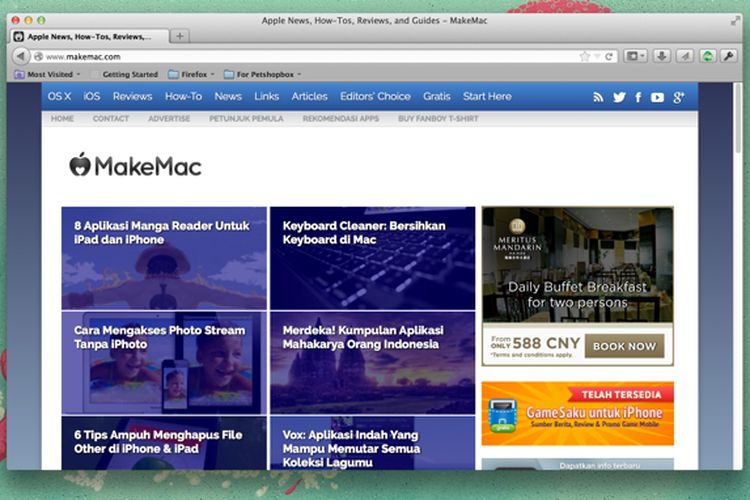Expand the Most Visited bookmarks dropdown
Image resolution: width=750 pixels, height=500 pixels.
tap(47, 74)
